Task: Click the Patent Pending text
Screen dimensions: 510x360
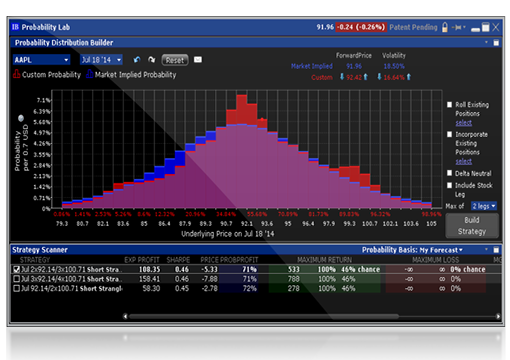Action: (x=413, y=27)
